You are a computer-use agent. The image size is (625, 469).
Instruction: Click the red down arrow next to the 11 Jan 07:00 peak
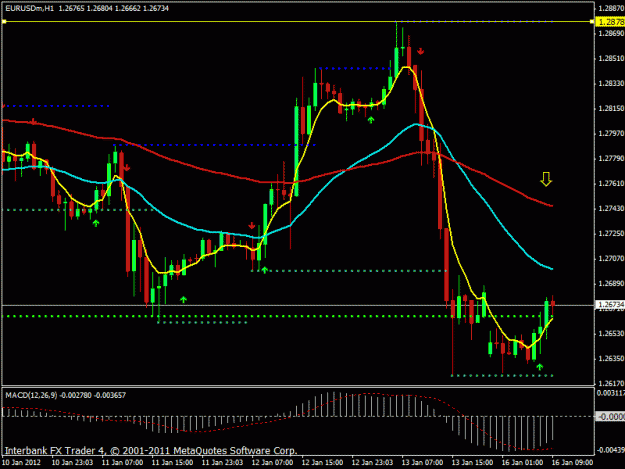pyautogui.click(x=126, y=168)
